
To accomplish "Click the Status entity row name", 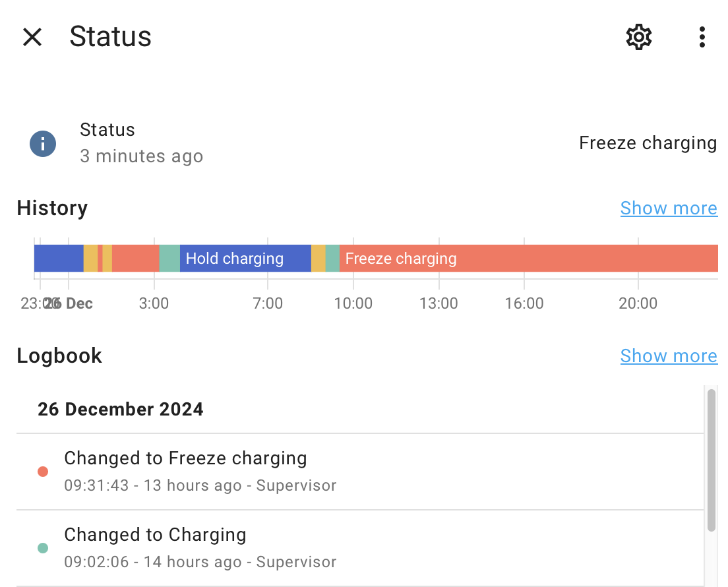I will (107, 129).
